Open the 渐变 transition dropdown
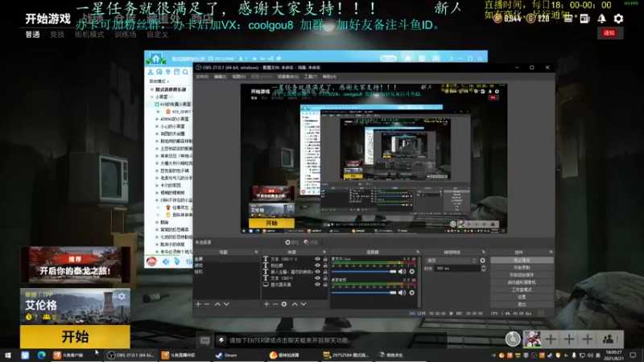Image resolution: width=644 pixels, height=362 pixels. [x=451, y=260]
